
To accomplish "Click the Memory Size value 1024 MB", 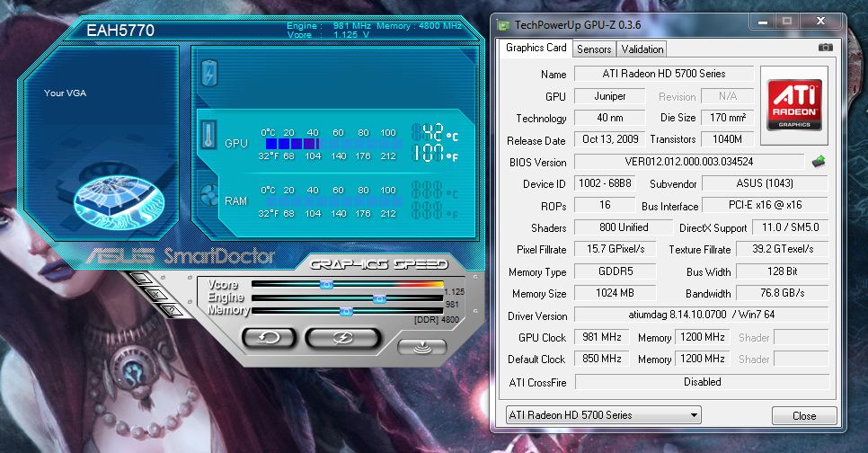I will [x=615, y=292].
